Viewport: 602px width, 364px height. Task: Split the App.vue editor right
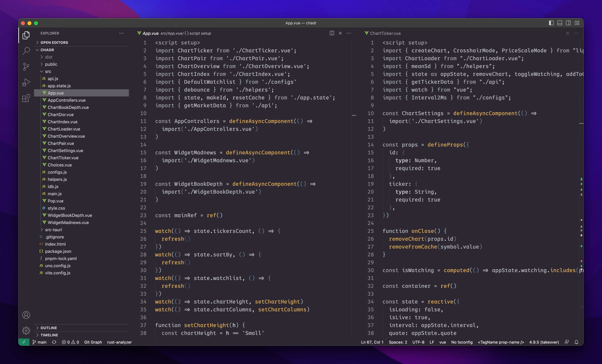(332, 33)
